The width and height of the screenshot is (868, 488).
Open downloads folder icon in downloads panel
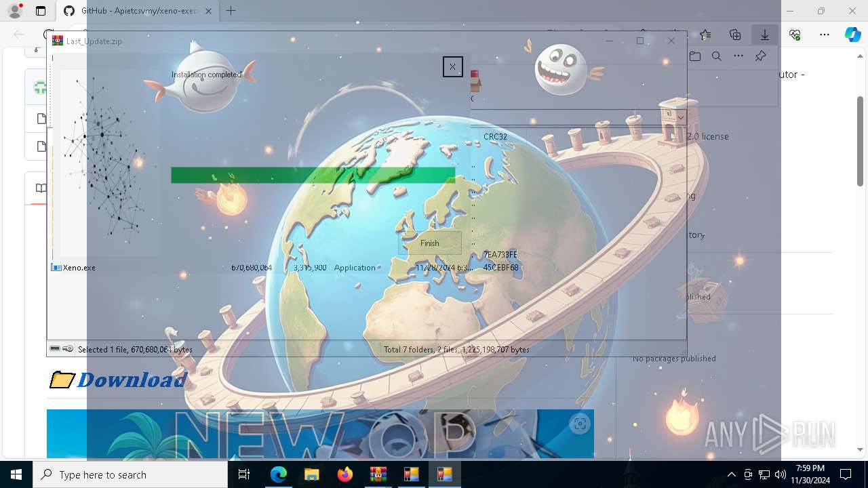pos(695,56)
